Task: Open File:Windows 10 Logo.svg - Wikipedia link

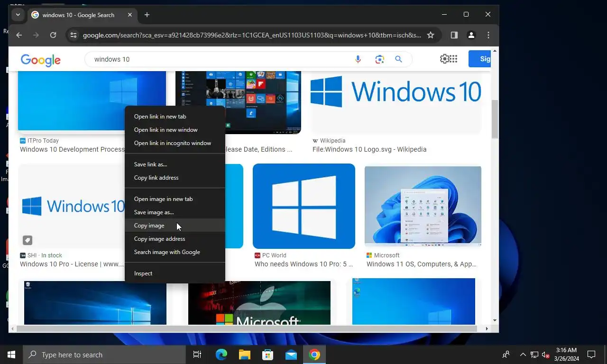Action: click(369, 149)
